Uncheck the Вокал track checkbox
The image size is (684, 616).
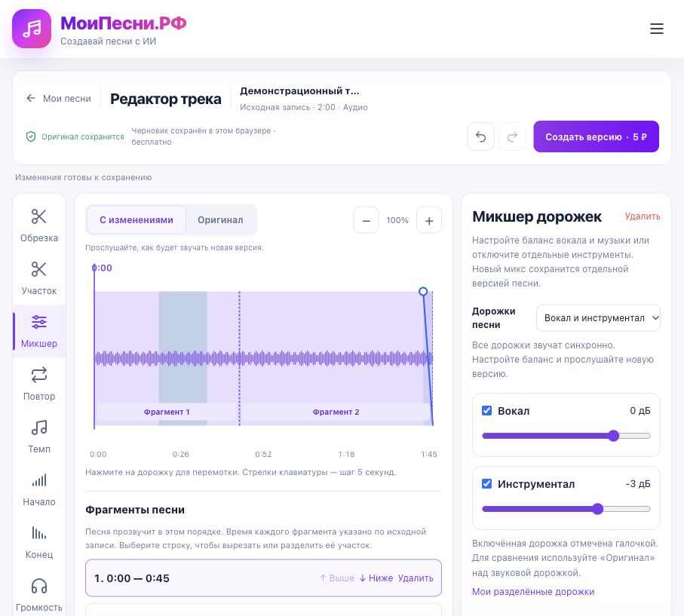coord(487,410)
